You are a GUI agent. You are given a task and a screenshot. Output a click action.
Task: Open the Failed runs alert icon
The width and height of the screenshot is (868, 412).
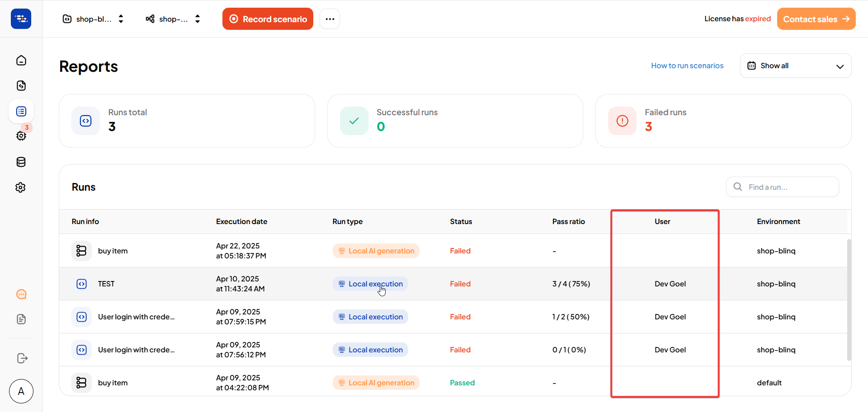[622, 121]
